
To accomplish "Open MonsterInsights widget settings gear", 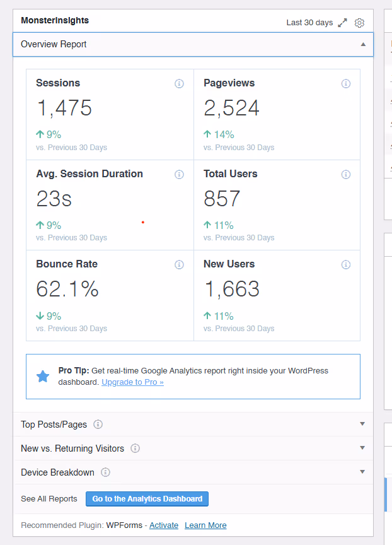I will click(359, 23).
